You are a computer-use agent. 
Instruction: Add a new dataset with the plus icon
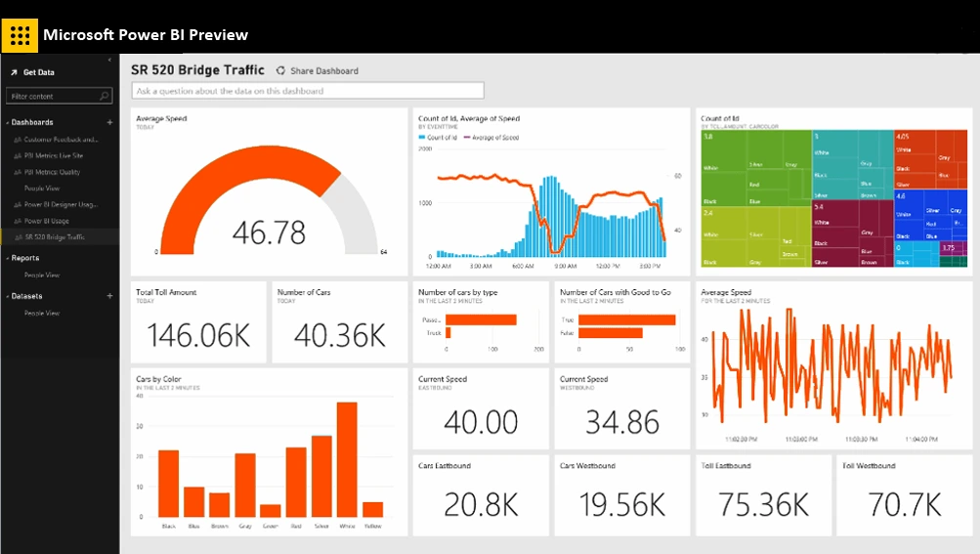[109, 296]
